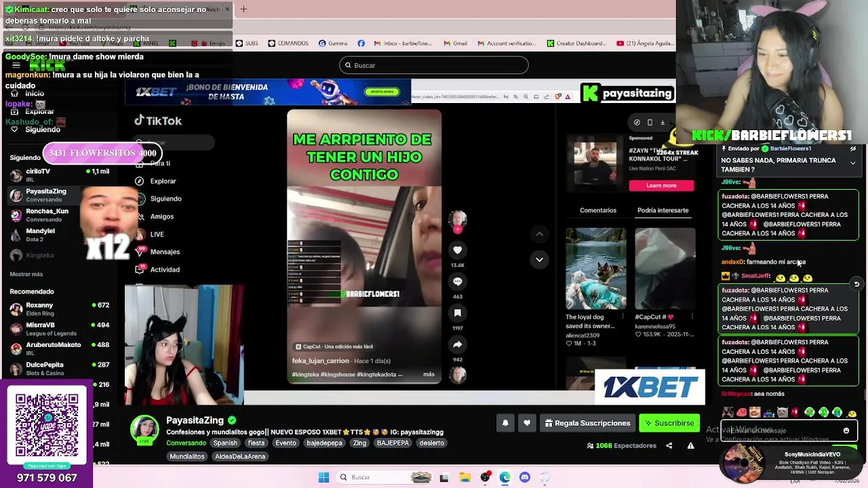Switch to the Comentarios tab

click(x=598, y=210)
